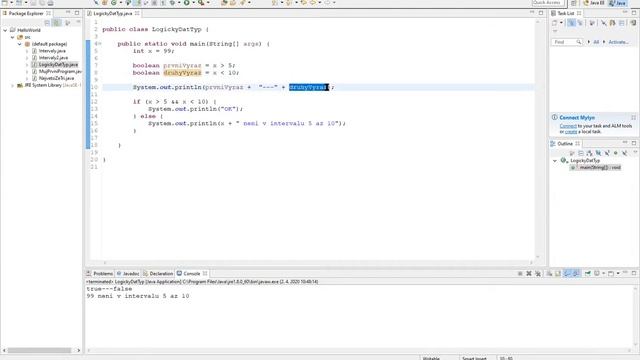This screenshot has height=360, width=640.
Task: Clear the Console with its clear icon
Action: coord(549,273)
